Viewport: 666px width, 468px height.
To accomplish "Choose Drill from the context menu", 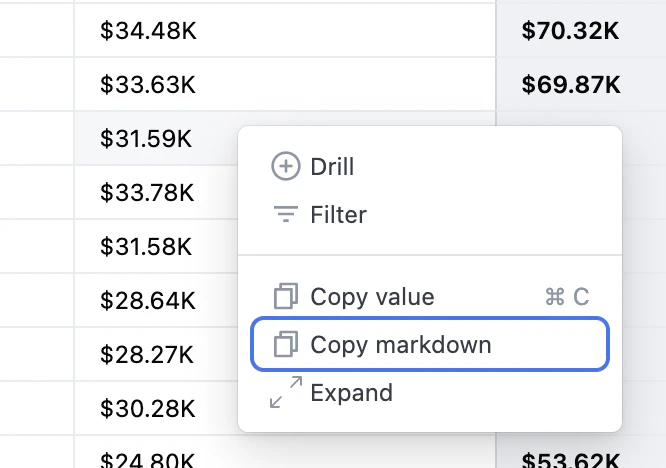I will pyautogui.click(x=430, y=166).
